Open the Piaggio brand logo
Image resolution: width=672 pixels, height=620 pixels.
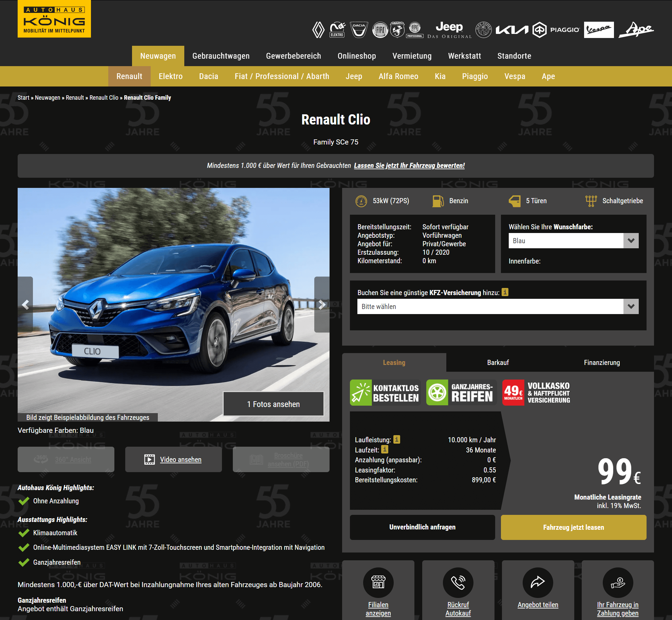pos(556,30)
